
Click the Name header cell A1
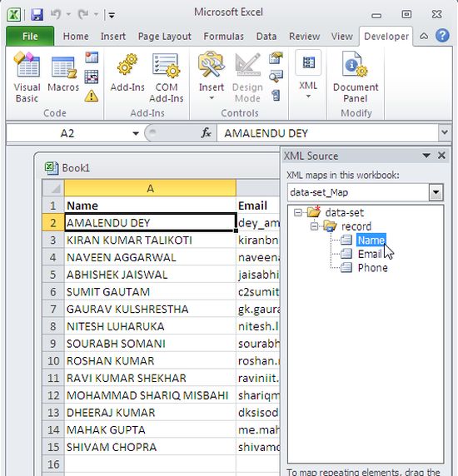point(150,206)
